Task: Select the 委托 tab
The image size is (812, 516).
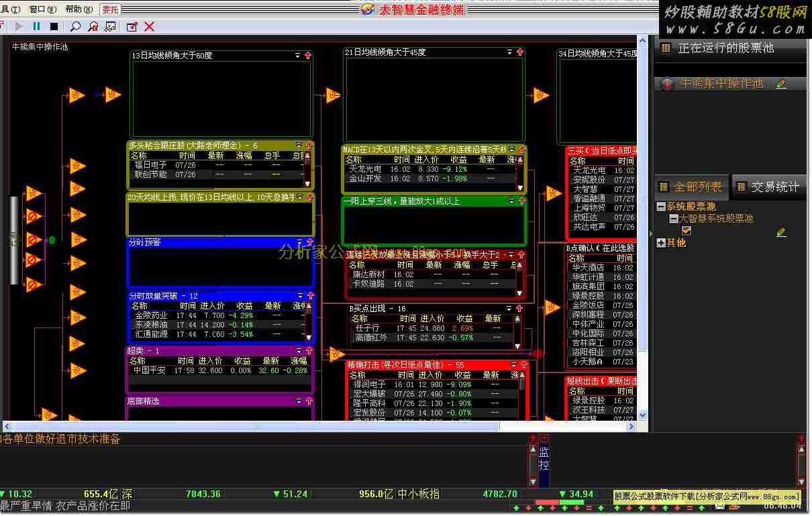Action: (x=110, y=9)
